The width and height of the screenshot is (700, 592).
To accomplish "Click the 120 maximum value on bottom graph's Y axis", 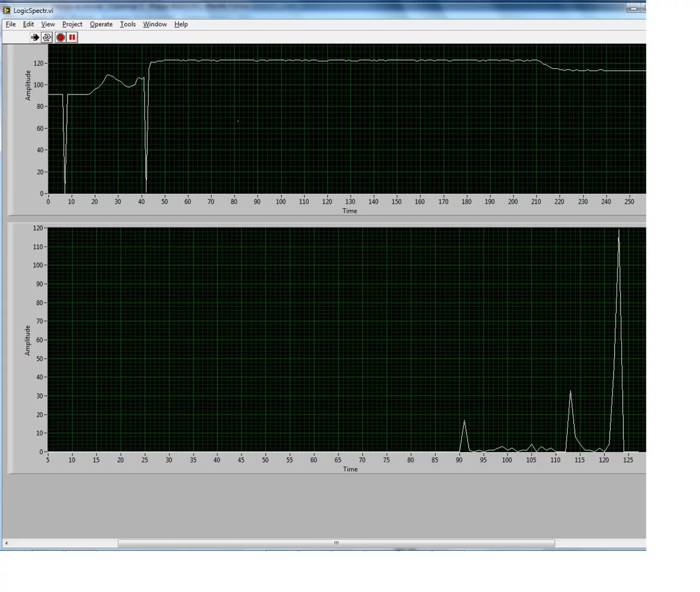I will (x=38, y=228).
